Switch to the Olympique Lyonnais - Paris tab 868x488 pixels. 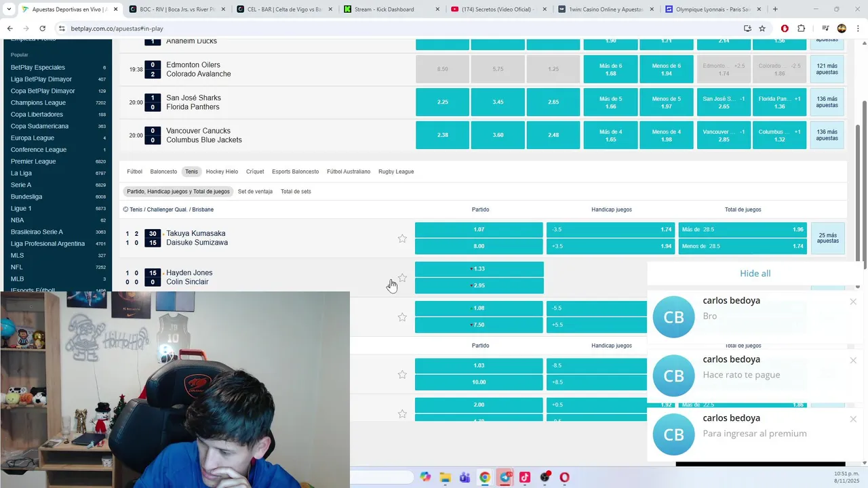[x=713, y=9]
